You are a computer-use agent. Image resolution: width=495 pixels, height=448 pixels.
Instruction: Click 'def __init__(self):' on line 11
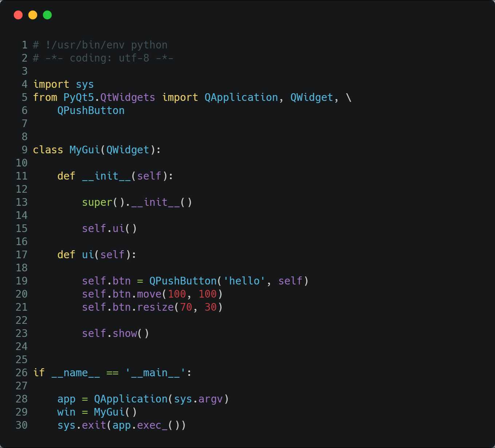click(x=115, y=176)
